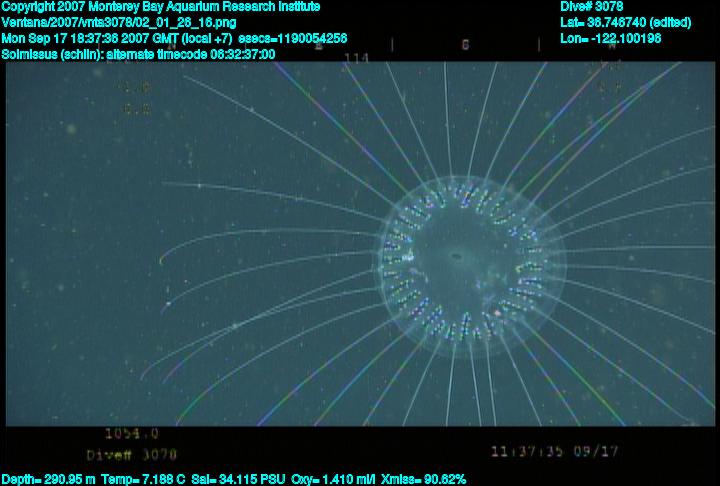Click the center of the jellyfish bell

click(470, 264)
